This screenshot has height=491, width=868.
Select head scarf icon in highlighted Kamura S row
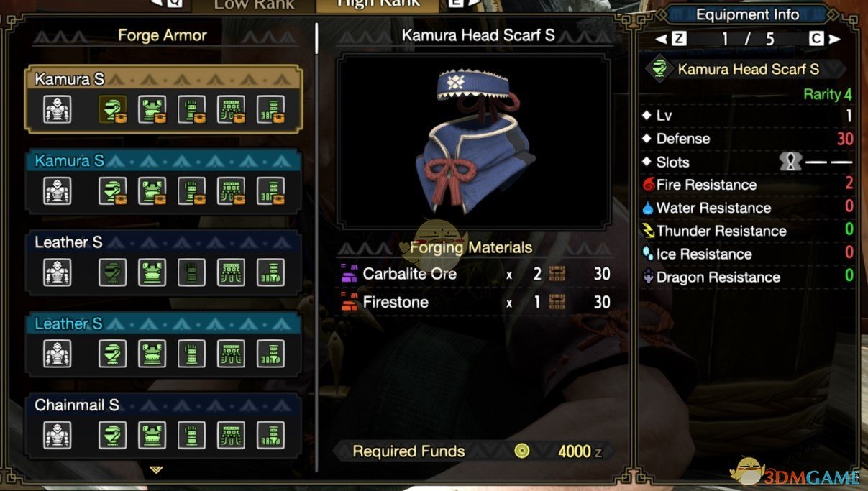(112, 109)
